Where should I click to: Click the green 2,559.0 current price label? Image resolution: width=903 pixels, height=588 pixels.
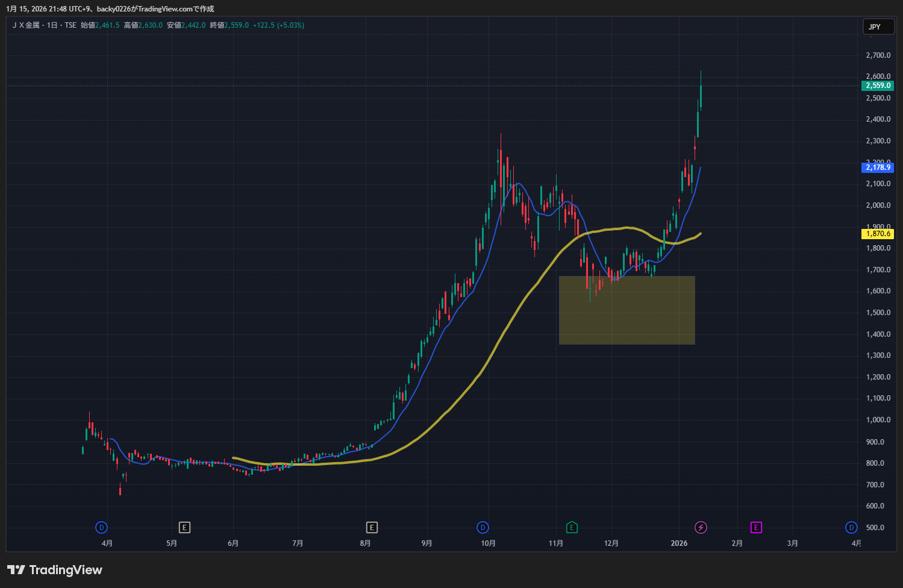[878, 86]
